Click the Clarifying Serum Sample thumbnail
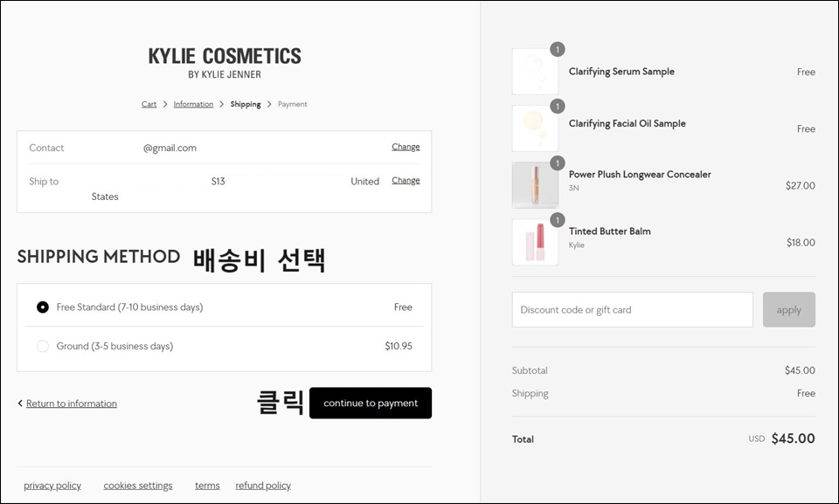 535,72
